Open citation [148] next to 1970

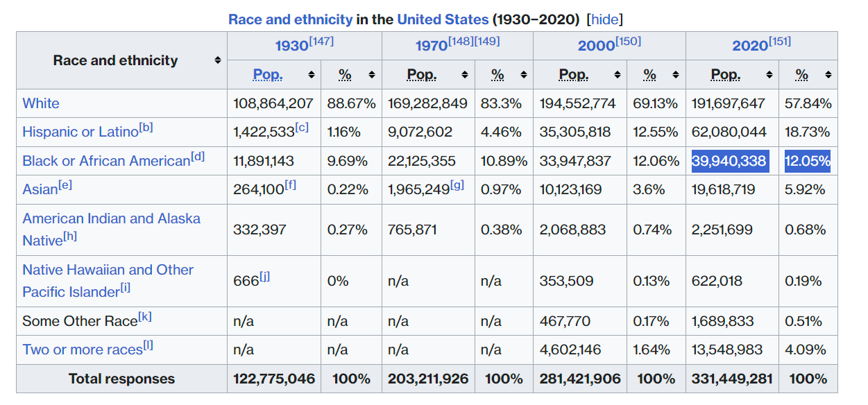click(x=461, y=42)
